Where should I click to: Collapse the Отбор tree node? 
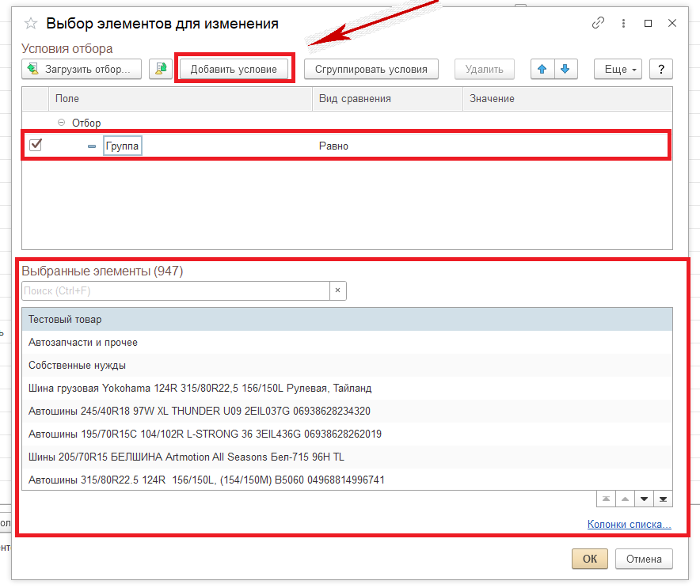(62, 123)
